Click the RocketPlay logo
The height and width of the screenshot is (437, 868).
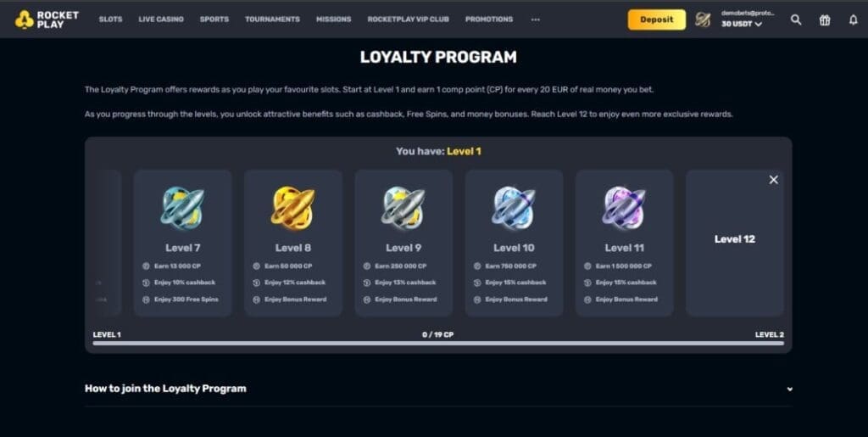pyautogui.click(x=47, y=20)
